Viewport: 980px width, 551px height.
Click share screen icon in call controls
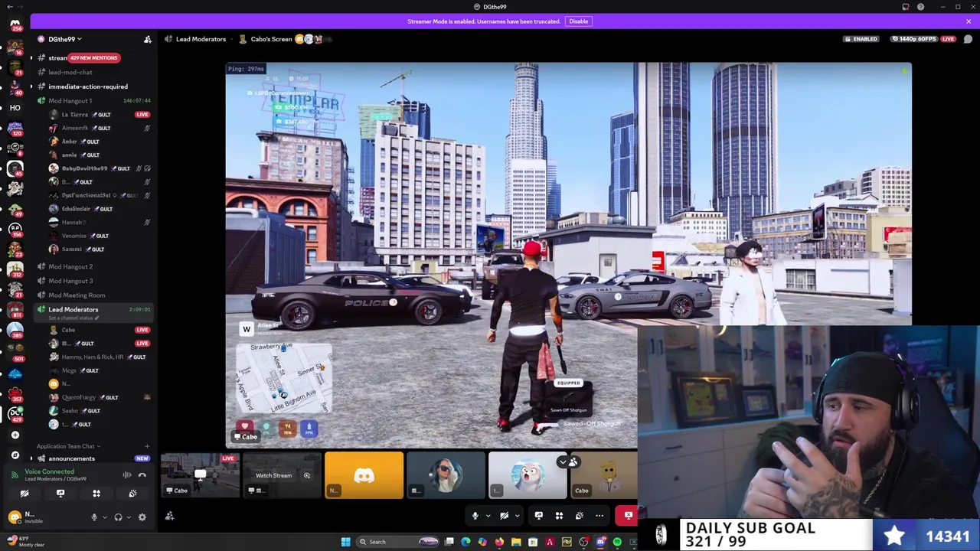pyautogui.click(x=538, y=516)
